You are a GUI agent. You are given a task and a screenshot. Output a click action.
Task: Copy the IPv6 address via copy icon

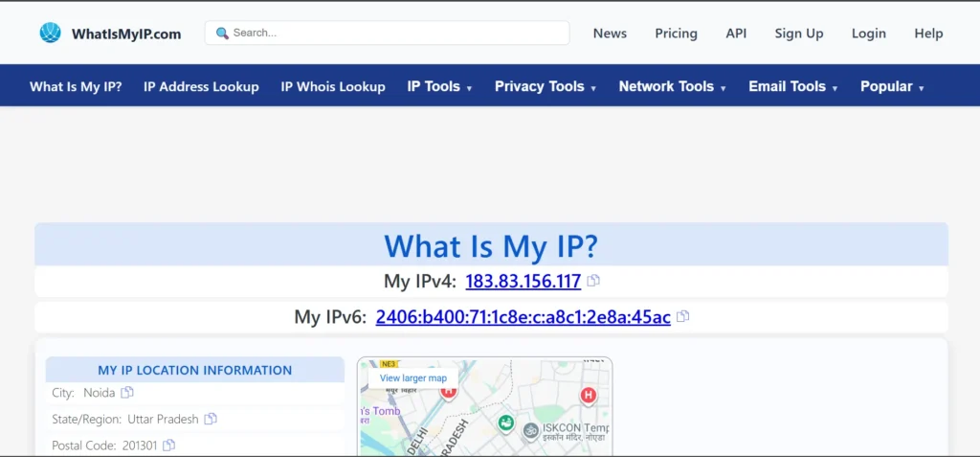(x=683, y=317)
